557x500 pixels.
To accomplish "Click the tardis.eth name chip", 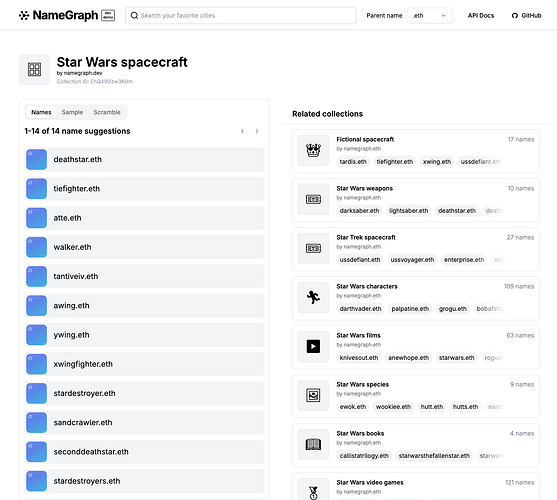I will [353, 162].
